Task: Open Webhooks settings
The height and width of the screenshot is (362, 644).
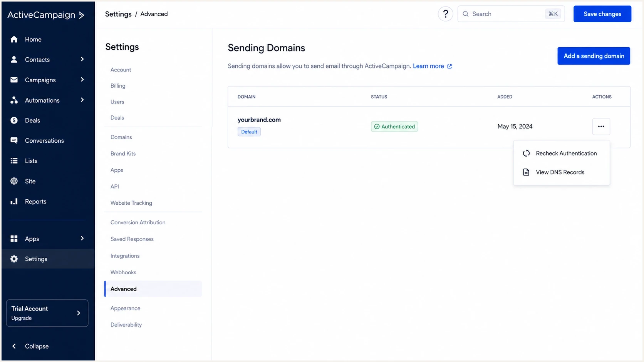Action: pyautogui.click(x=123, y=272)
